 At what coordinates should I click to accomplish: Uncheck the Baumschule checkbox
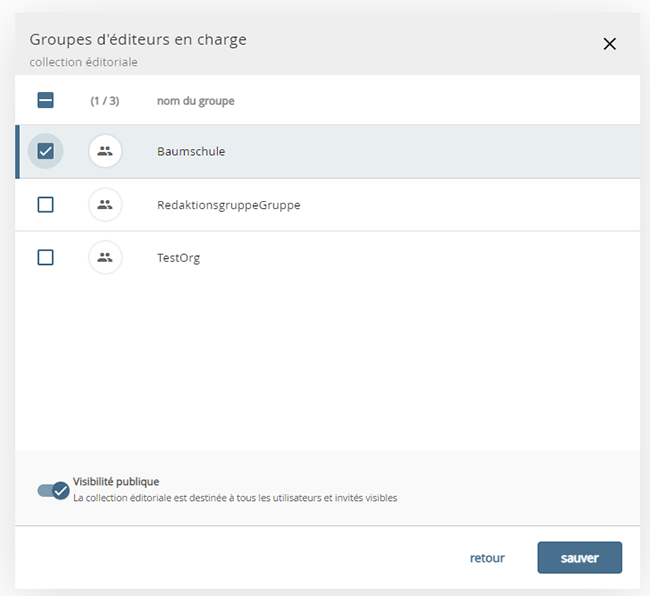click(45, 152)
